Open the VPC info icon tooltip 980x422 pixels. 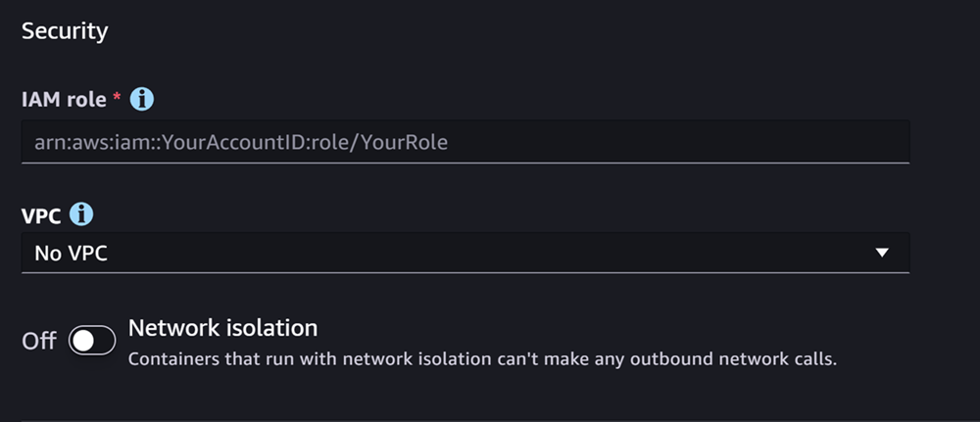tap(83, 214)
